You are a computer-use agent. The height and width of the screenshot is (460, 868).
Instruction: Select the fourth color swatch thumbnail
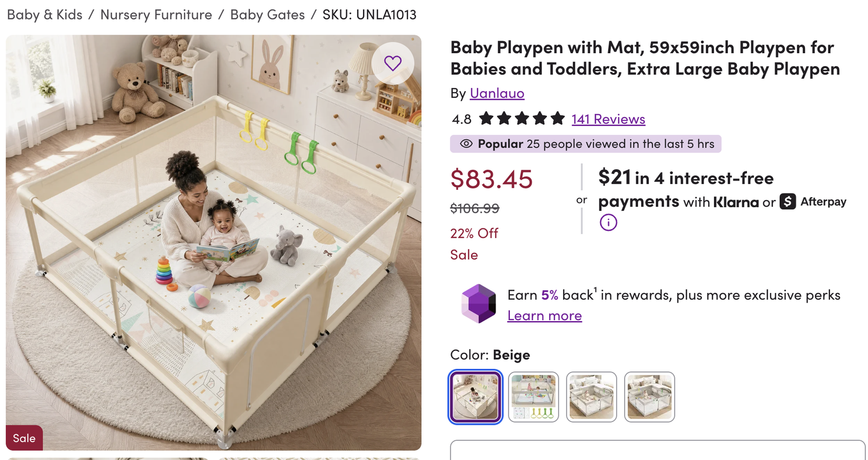649,397
